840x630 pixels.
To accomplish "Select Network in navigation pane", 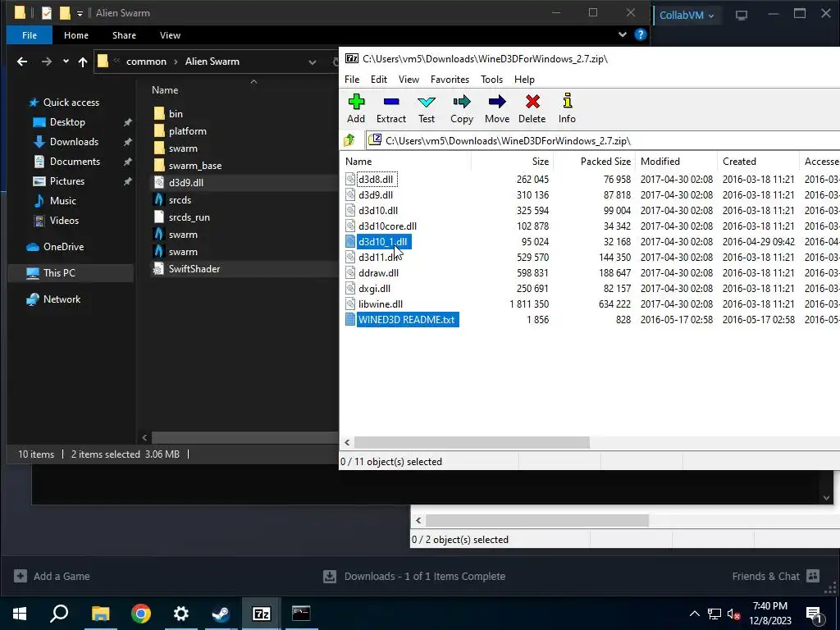I will [x=62, y=299].
